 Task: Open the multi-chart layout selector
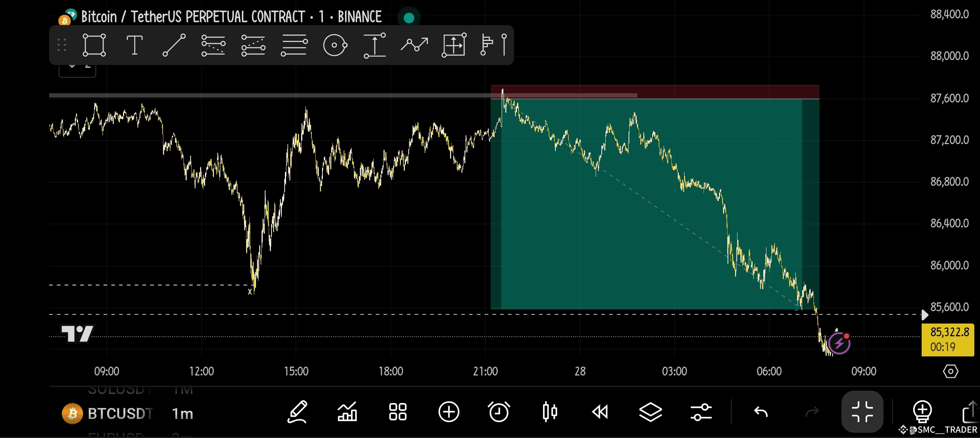click(397, 413)
